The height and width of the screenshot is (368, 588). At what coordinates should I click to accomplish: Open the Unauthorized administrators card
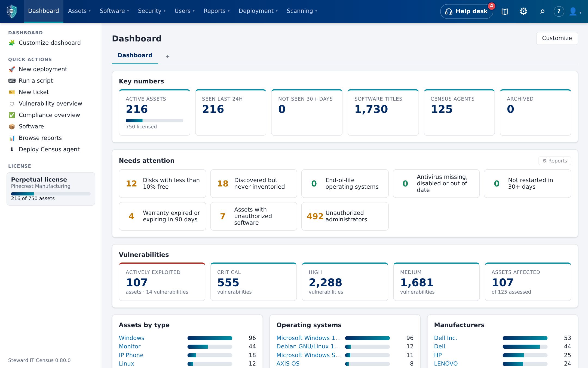[345, 216]
